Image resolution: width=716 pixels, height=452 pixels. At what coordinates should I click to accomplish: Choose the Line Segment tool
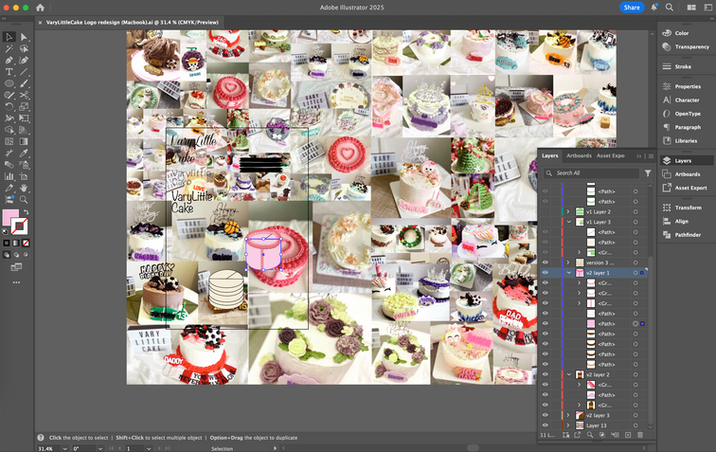[x=24, y=72]
